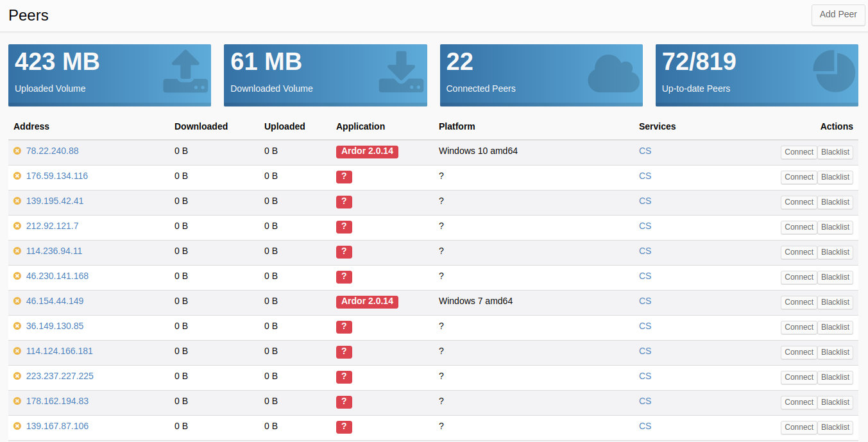Open peer address 114.236.94.11
868x442 pixels.
tap(54, 251)
